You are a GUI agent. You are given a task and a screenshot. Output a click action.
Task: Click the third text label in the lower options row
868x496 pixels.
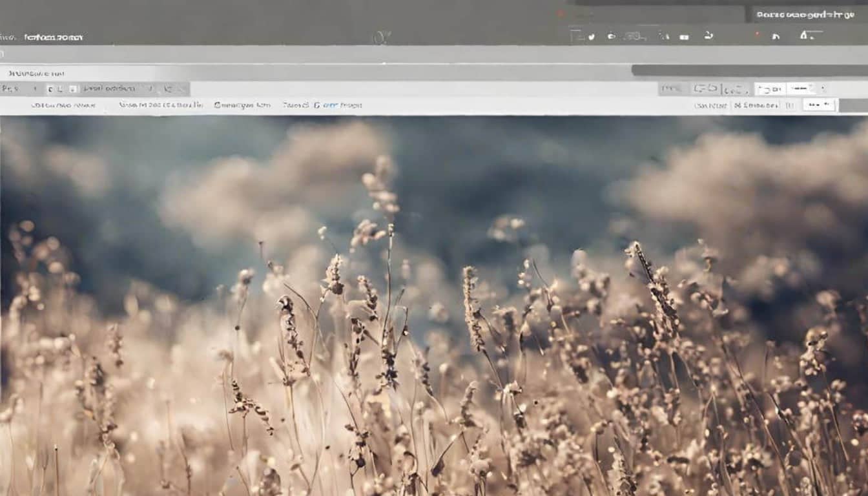point(242,105)
